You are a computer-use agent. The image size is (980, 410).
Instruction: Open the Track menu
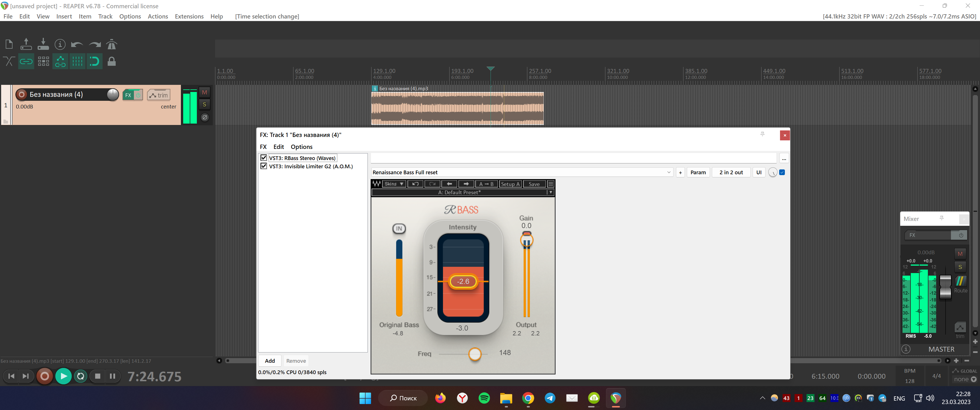pos(105,16)
